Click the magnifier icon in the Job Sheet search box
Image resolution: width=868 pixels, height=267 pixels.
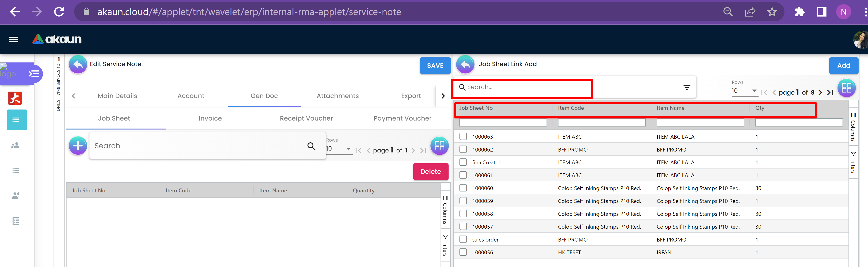(311, 146)
